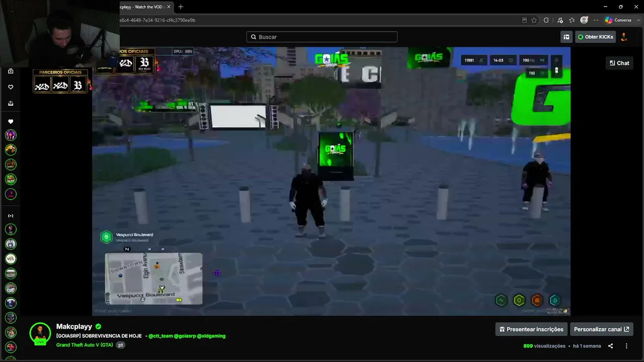
Task: Add this page to favorites with the star icon
Action: 534,20
